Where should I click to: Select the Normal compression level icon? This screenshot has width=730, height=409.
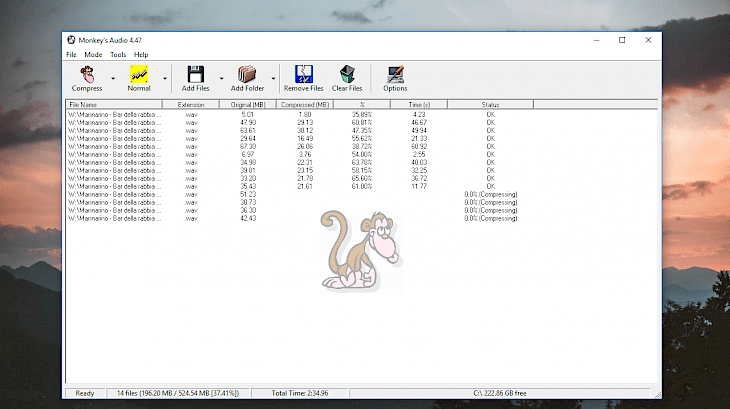[x=139, y=74]
